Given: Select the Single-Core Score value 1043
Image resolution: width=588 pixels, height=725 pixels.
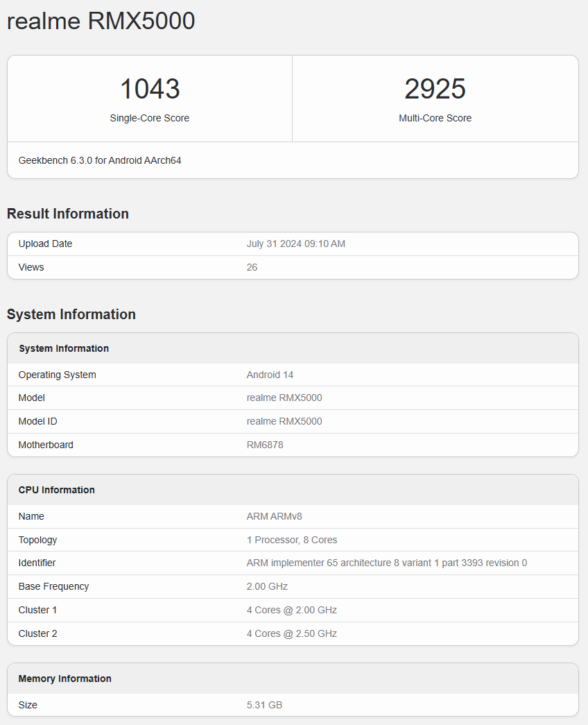Looking at the screenshot, I should 149,88.
